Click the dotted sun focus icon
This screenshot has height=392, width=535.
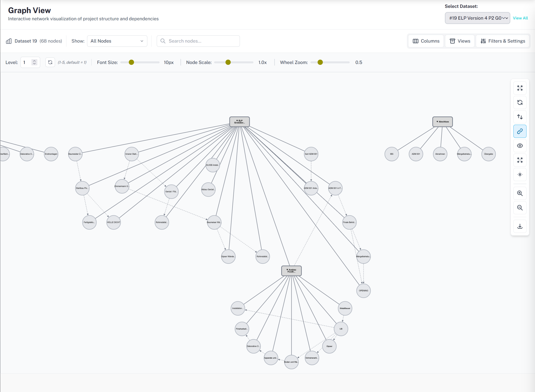pyautogui.click(x=520, y=175)
